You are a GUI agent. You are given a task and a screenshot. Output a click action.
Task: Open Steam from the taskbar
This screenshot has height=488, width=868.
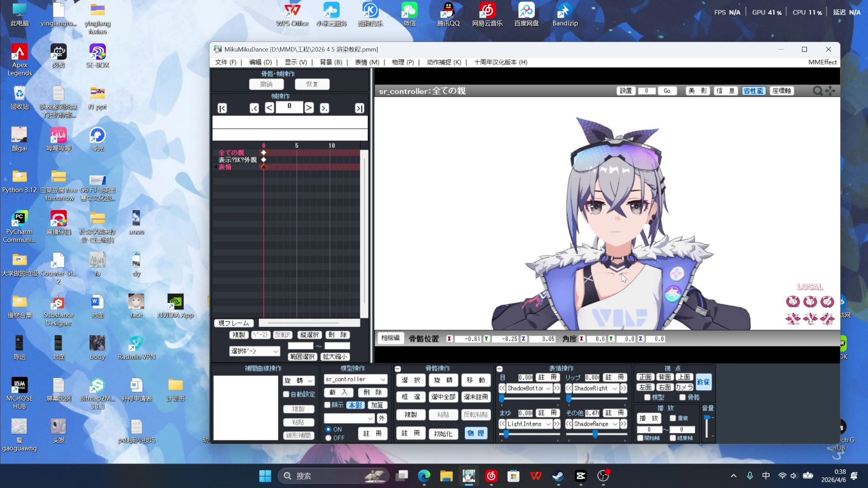coord(558,476)
